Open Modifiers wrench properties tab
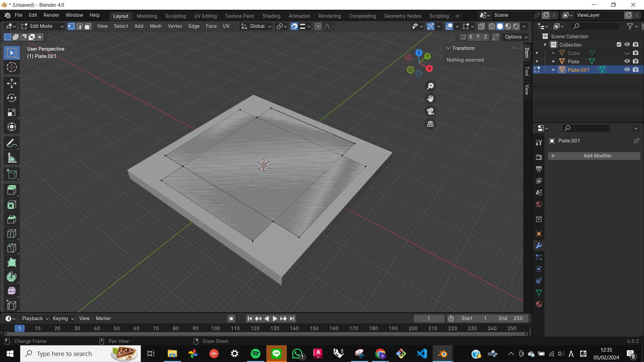The height and width of the screenshot is (362, 644). coord(539,246)
